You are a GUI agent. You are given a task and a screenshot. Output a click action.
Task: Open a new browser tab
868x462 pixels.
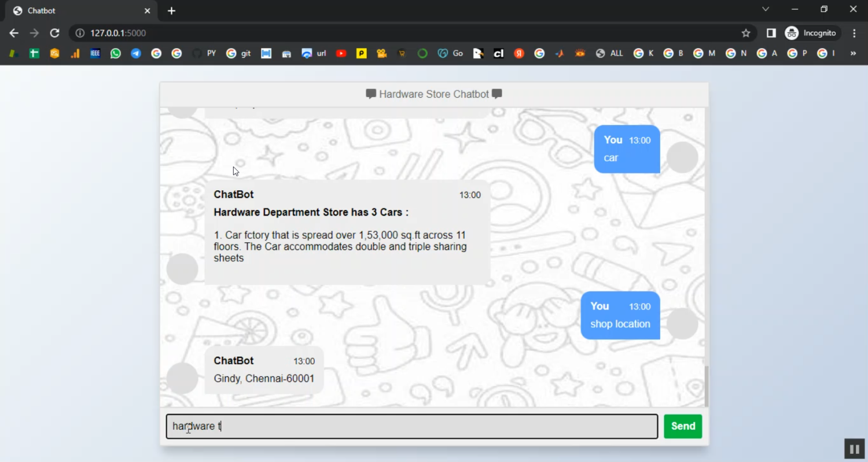pos(171,11)
